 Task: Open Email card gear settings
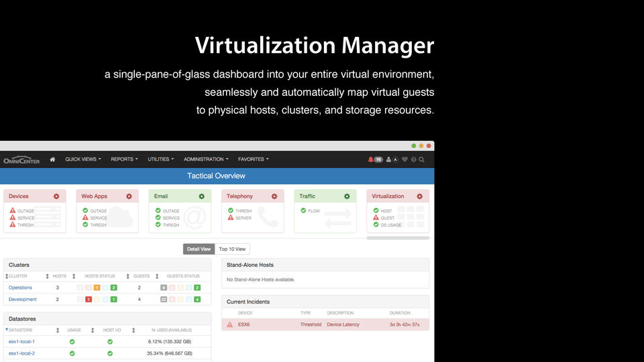[x=202, y=196]
